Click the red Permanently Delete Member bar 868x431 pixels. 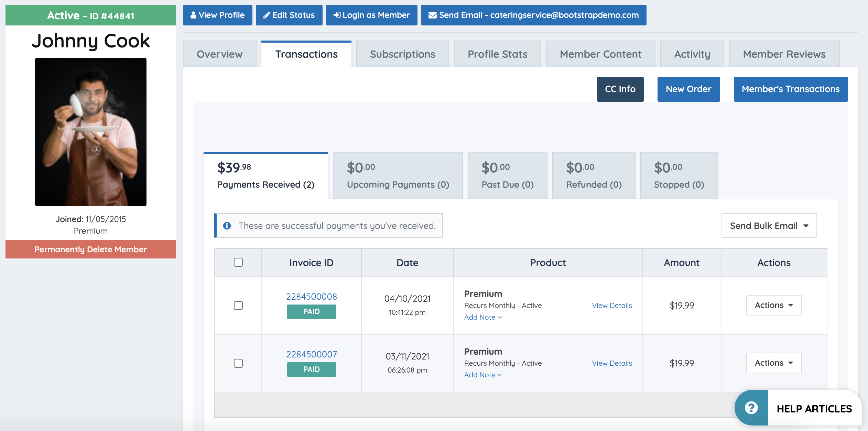click(x=90, y=249)
